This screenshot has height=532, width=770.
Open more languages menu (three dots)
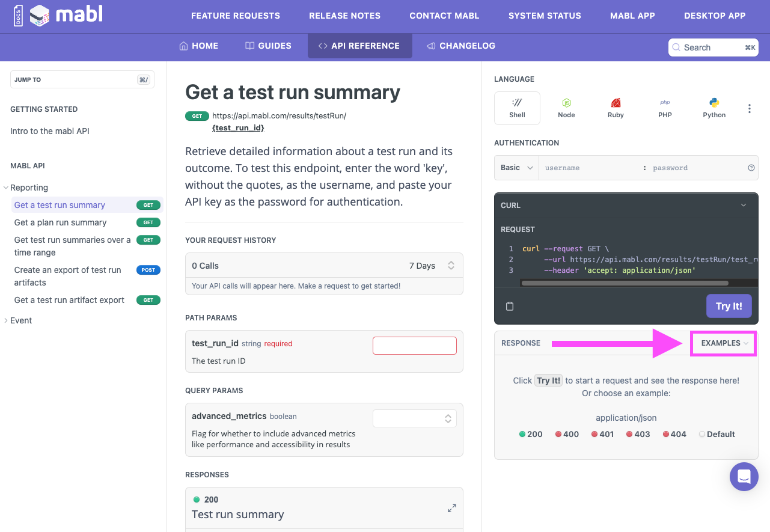749,109
